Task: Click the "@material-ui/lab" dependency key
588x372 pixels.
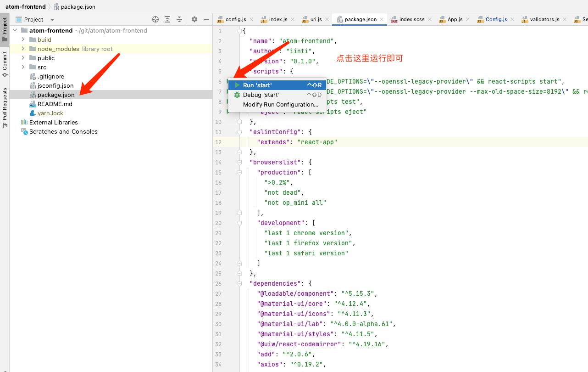Action: [290, 324]
